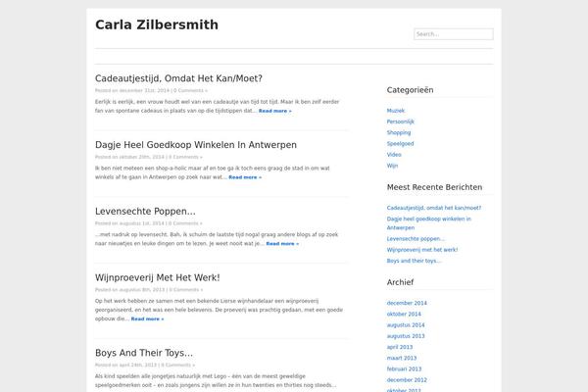
Task: Open the Wijnproeverij Met Het Werk! post title
Action: [158, 277]
